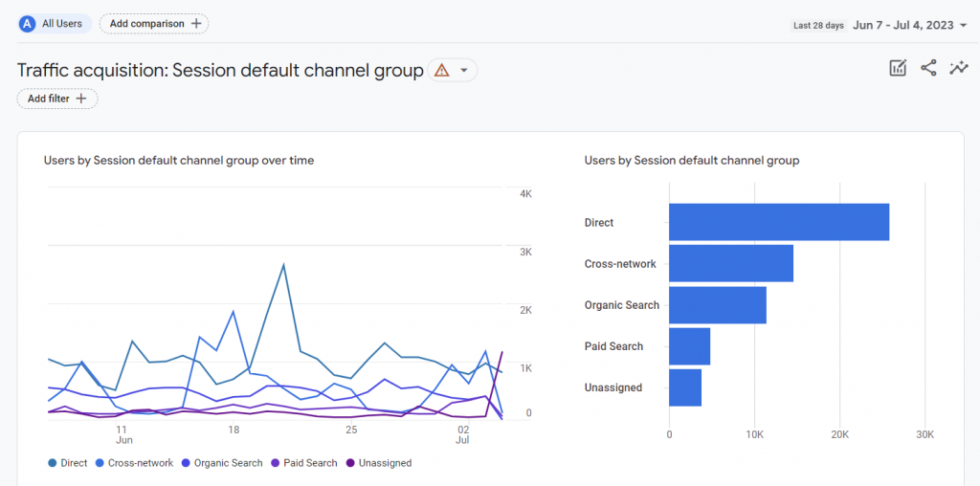Click the Add filter button
Screen dimensions: 980x486
pos(57,99)
